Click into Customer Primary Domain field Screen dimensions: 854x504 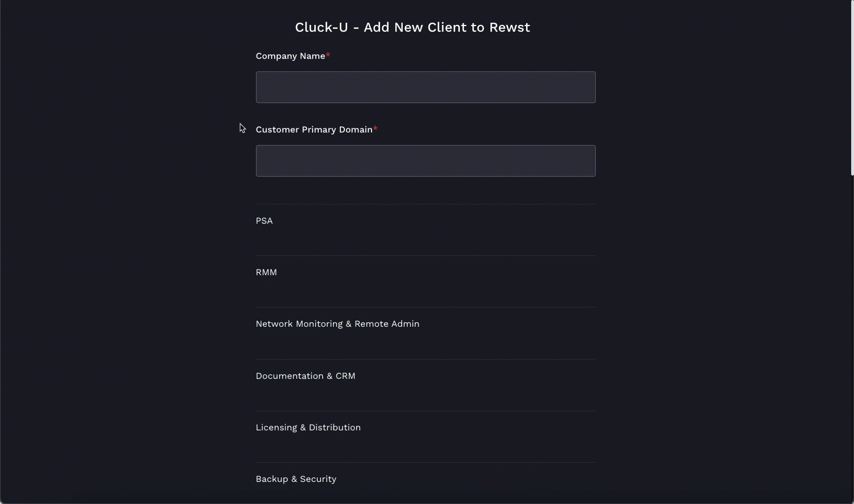[x=425, y=161]
